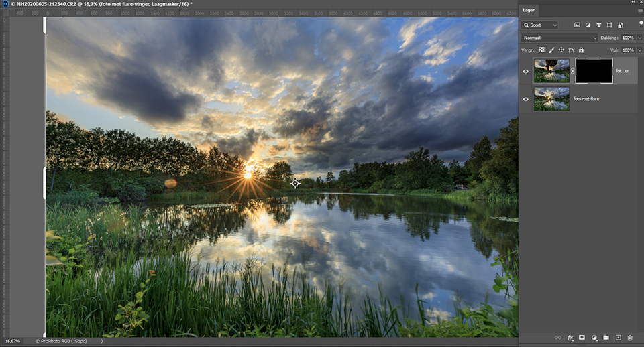Select the black layer mask thumbnail
The image size is (644, 347).
(x=594, y=70)
